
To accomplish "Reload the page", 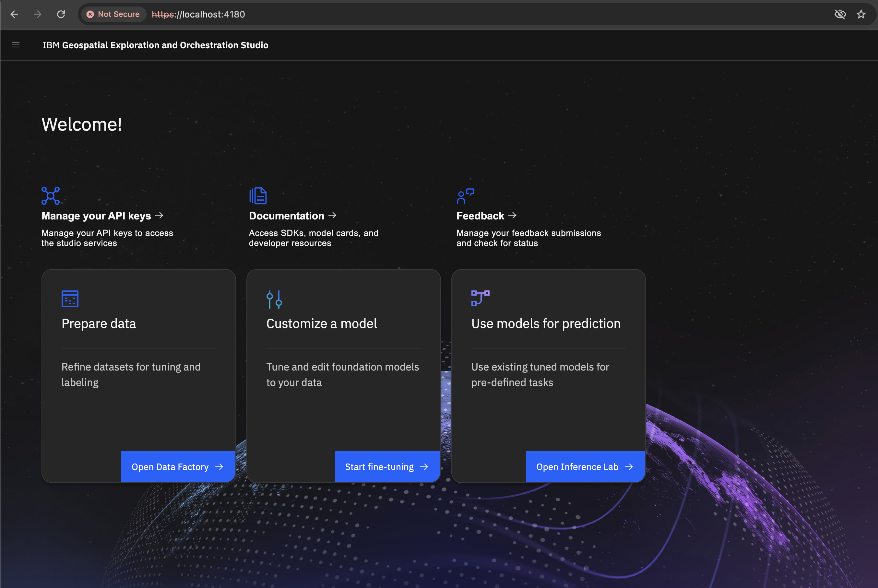I will click(61, 14).
